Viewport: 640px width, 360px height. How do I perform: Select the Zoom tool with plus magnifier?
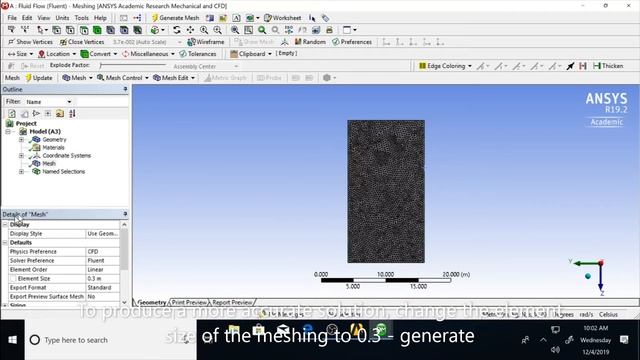204,30
